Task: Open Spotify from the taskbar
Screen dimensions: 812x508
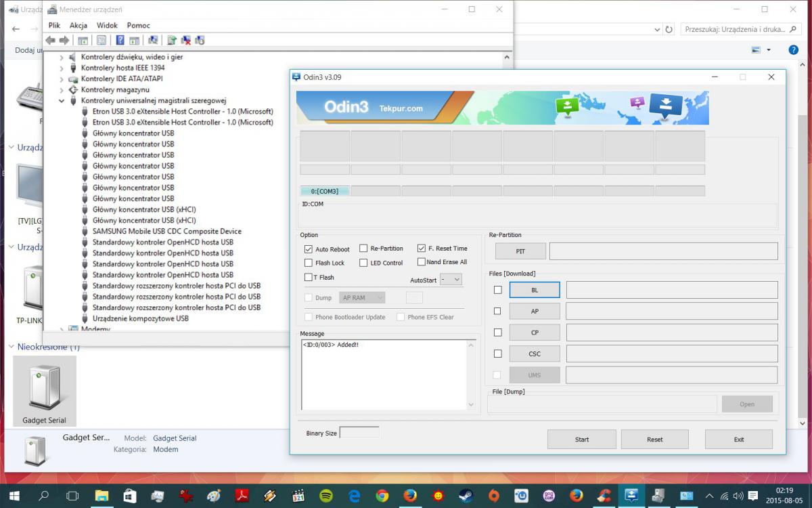Action: point(325,496)
